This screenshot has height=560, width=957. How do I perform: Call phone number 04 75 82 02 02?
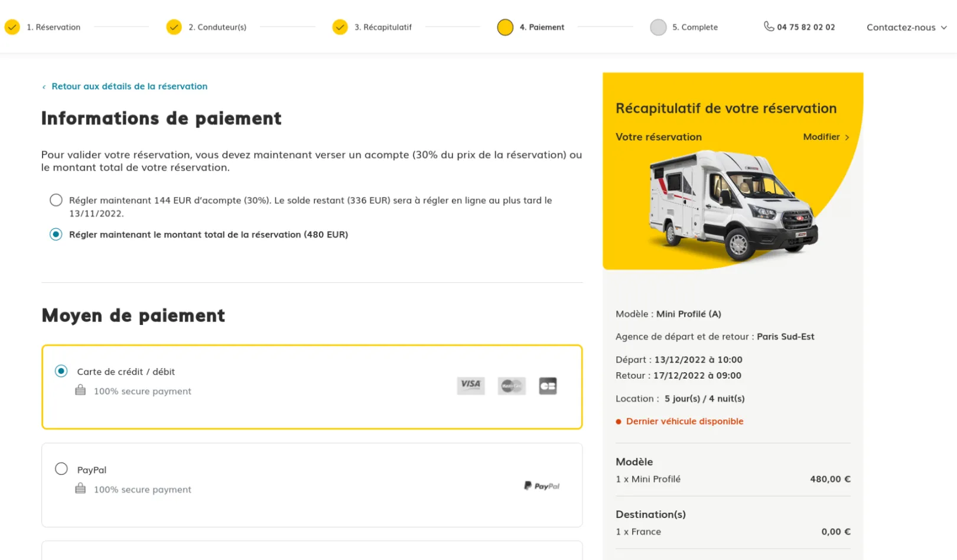tap(806, 27)
